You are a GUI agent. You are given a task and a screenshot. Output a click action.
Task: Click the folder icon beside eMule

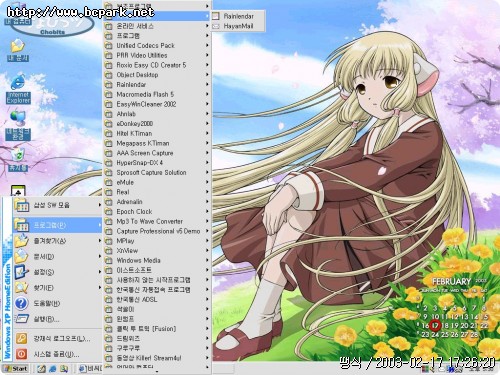click(109, 182)
